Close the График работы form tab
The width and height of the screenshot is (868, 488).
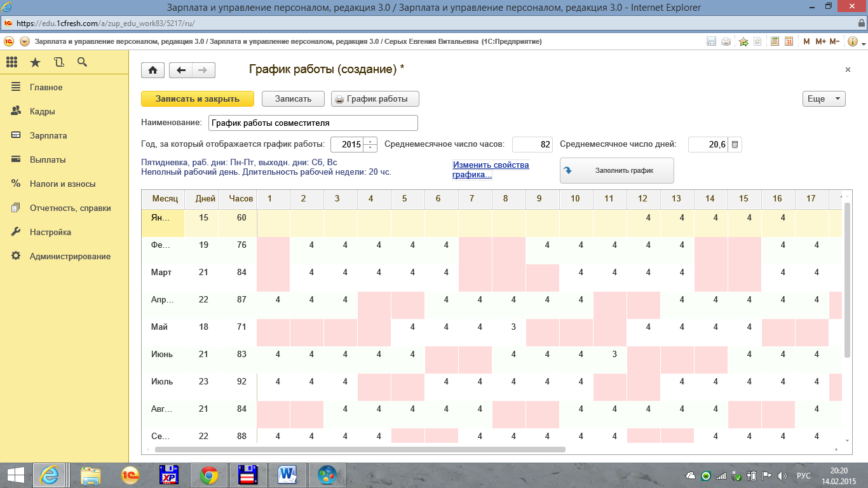pyautogui.click(x=848, y=70)
